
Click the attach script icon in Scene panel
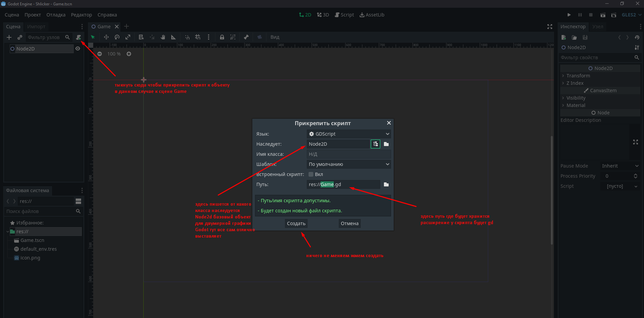coord(78,37)
